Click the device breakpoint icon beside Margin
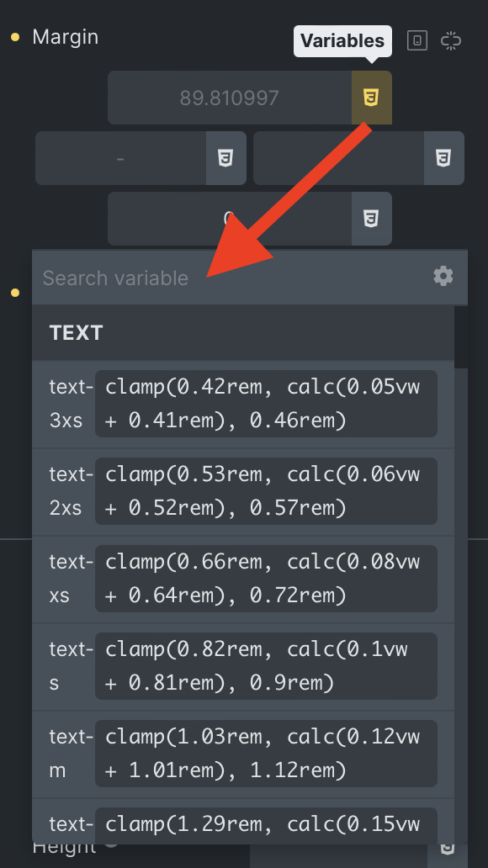This screenshot has width=488, height=868. point(417,40)
